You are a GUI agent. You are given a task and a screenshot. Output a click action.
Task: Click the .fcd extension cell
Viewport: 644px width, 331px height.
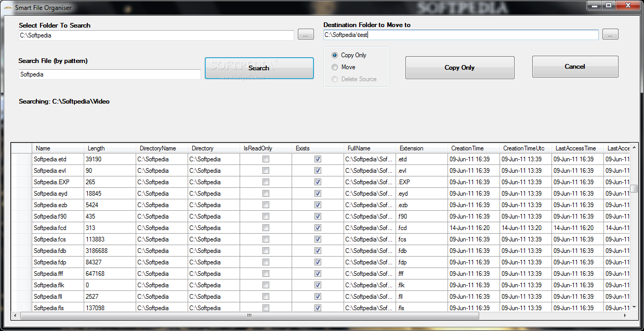(422, 228)
